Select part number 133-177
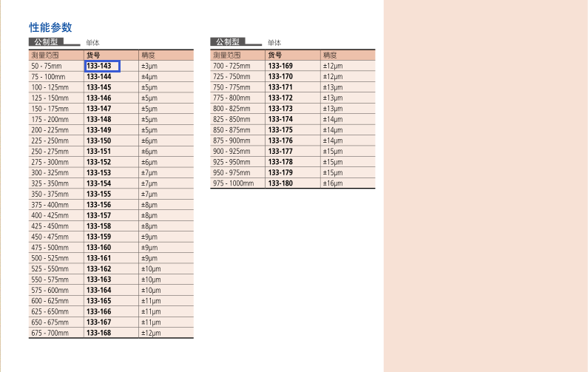This screenshot has height=372, width=588. [x=280, y=152]
